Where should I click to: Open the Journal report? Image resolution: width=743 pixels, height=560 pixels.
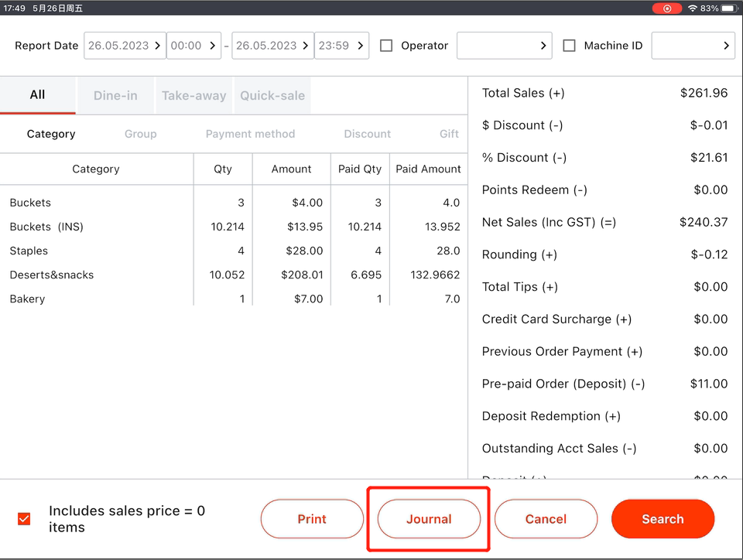point(429,519)
